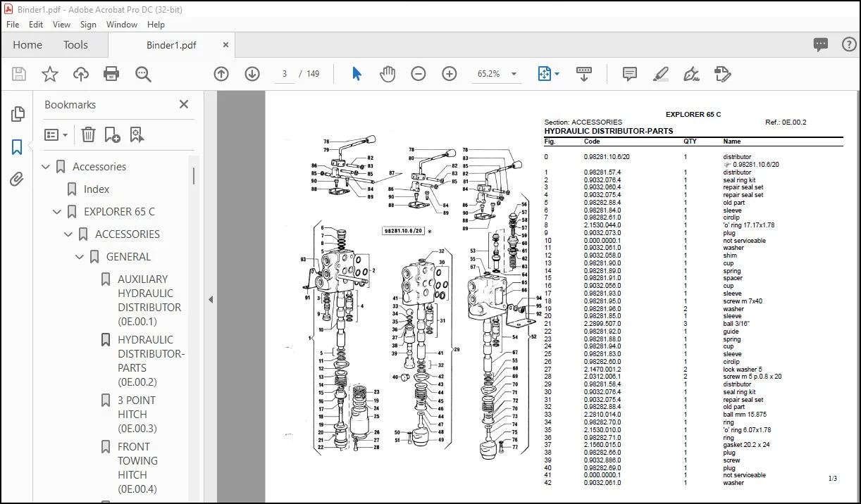Viewport: 861px width, 504px height.
Task: Select the EXPLORER 65 C bookmark label
Action: [119, 212]
